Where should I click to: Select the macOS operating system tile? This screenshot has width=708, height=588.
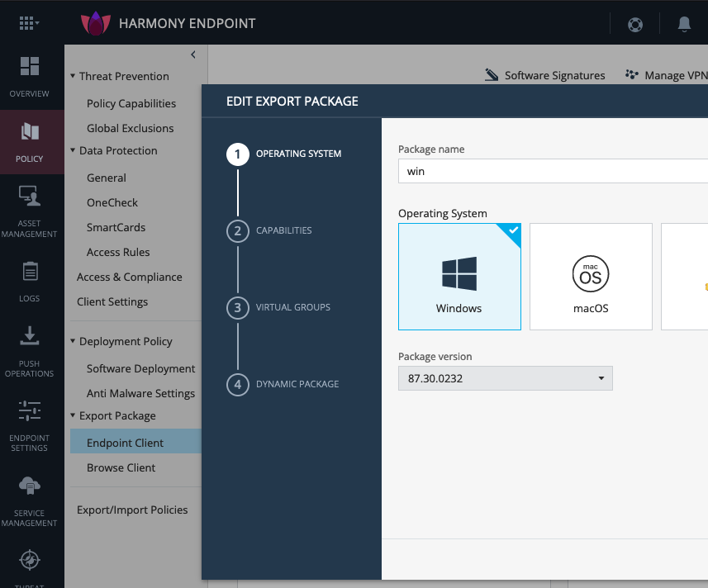(591, 276)
